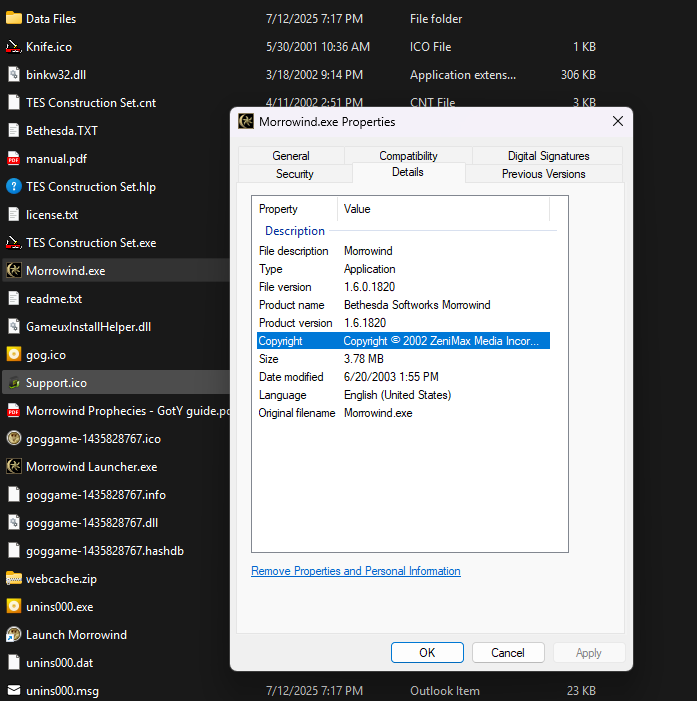Select the binkw32.dll file icon
The height and width of the screenshot is (701, 697).
tap(14, 75)
